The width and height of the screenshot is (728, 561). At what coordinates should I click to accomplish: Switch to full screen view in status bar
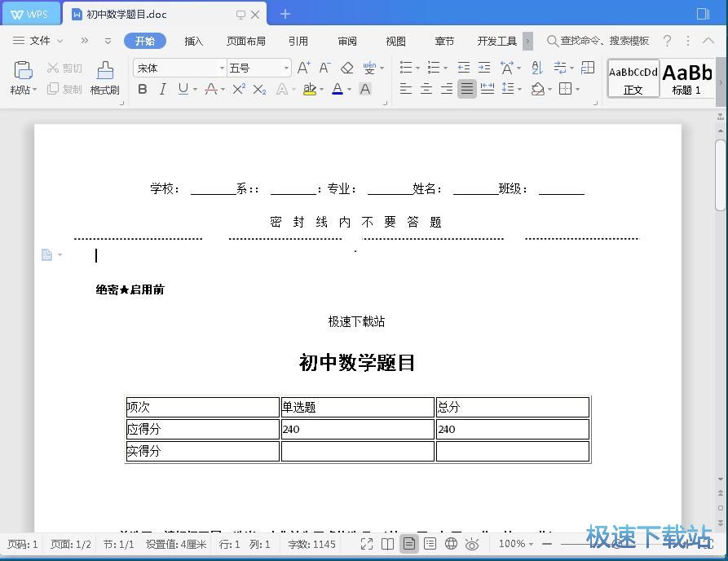[367, 544]
